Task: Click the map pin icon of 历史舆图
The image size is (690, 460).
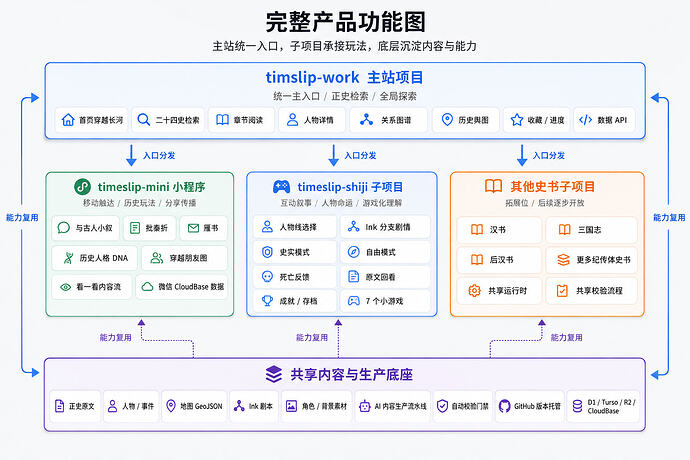Action: [x=447, y=120]
